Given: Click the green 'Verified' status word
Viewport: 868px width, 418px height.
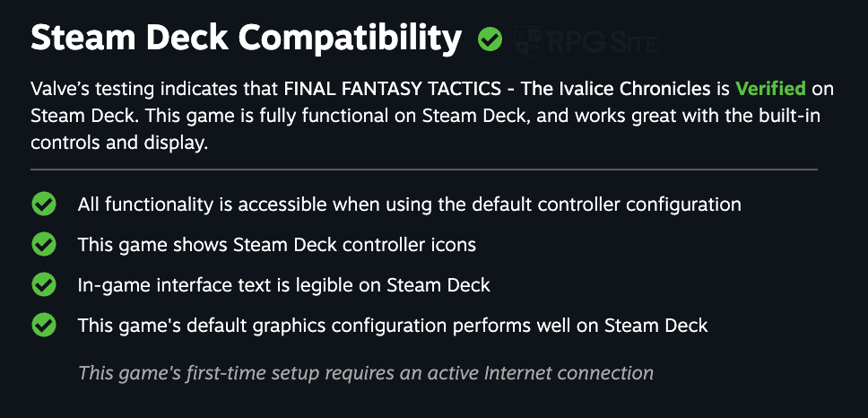Looking at the screenshot, I should pyautogui.click(x=770, y=90).
